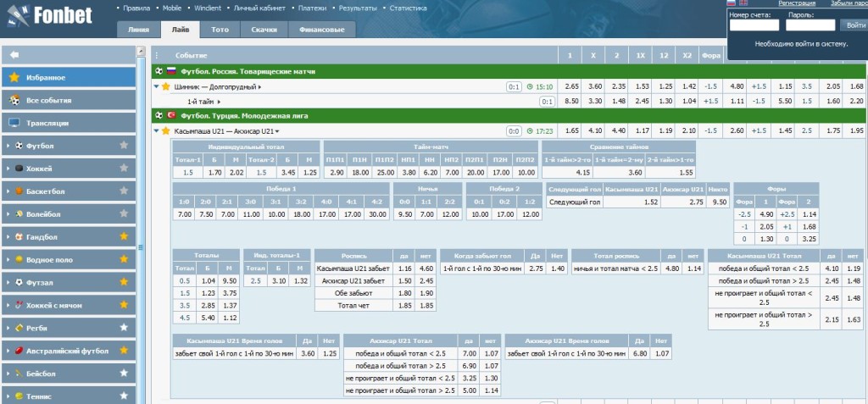This screenshot has height=404, width=868.
Task: Focus the Пароль input field
Action: [x=810, y=25]
